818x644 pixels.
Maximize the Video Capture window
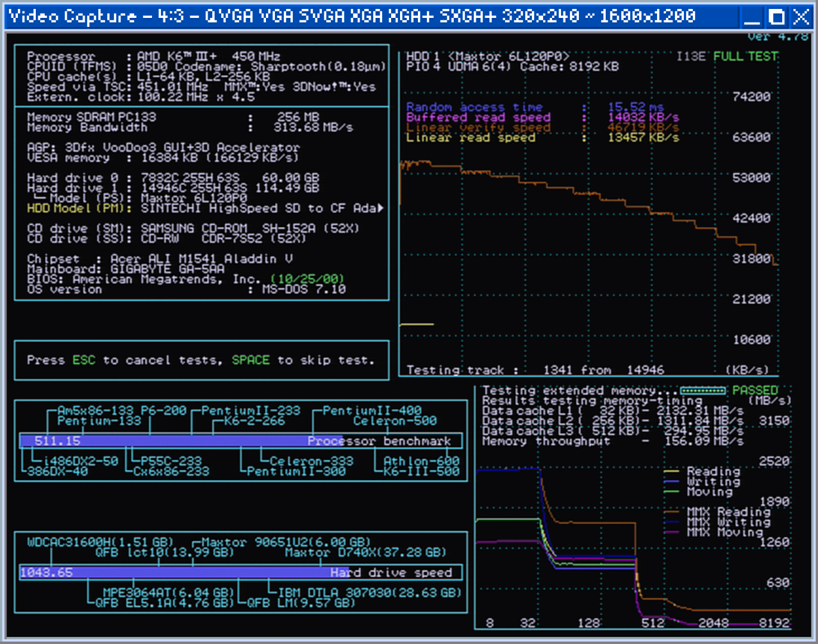pyautogui.click(x=777, y=17)
